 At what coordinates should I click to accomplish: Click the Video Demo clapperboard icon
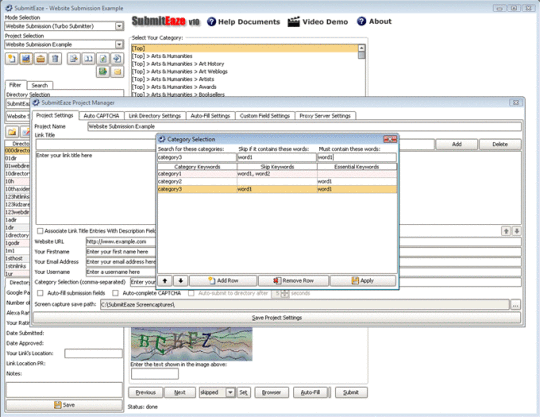tap(293, 22)
